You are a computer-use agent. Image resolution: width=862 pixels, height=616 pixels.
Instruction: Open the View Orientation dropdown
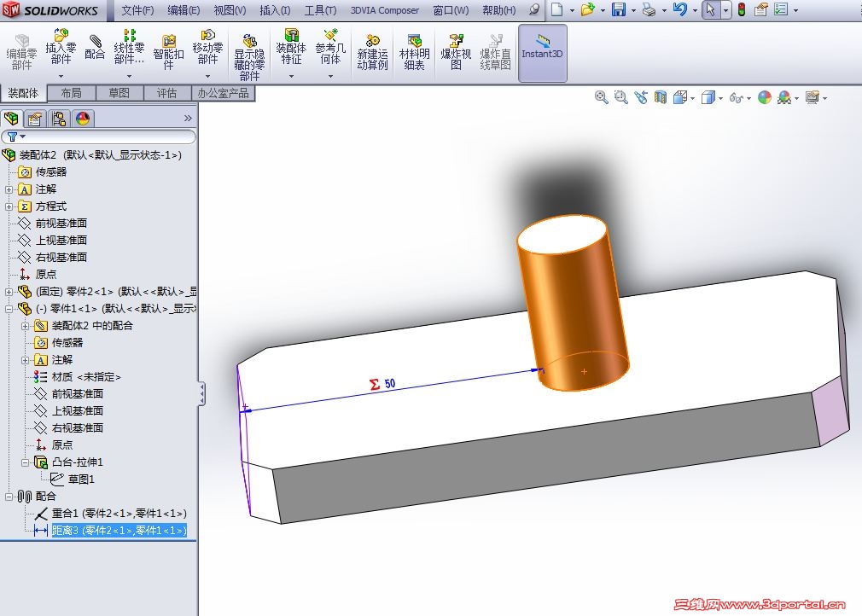[693, 99]
